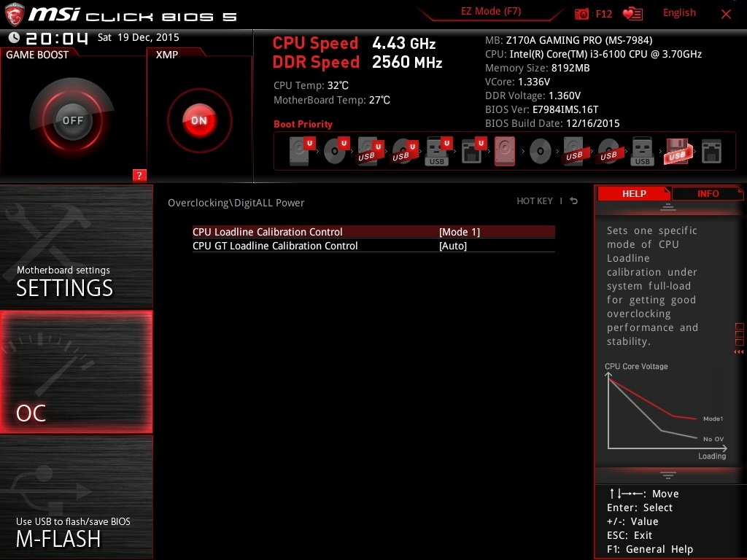Viewport: 747px width, 560px height.
Task: Click the MSI dragon shield logo
Action: click(14, 14)
